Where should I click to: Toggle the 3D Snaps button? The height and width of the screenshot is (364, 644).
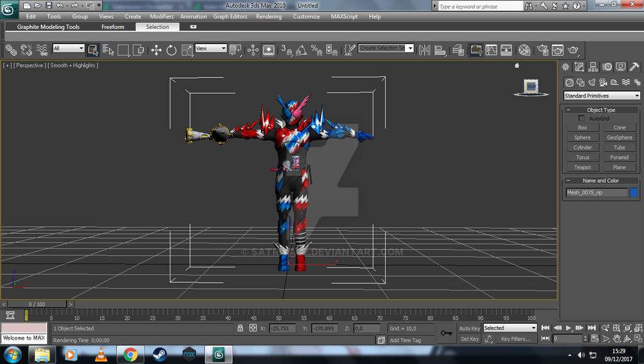tap(286, 50)
